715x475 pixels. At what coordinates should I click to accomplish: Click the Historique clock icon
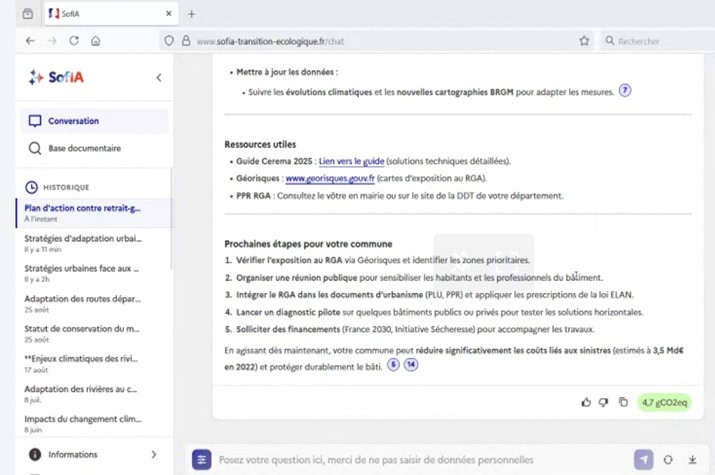pos(31,187)
